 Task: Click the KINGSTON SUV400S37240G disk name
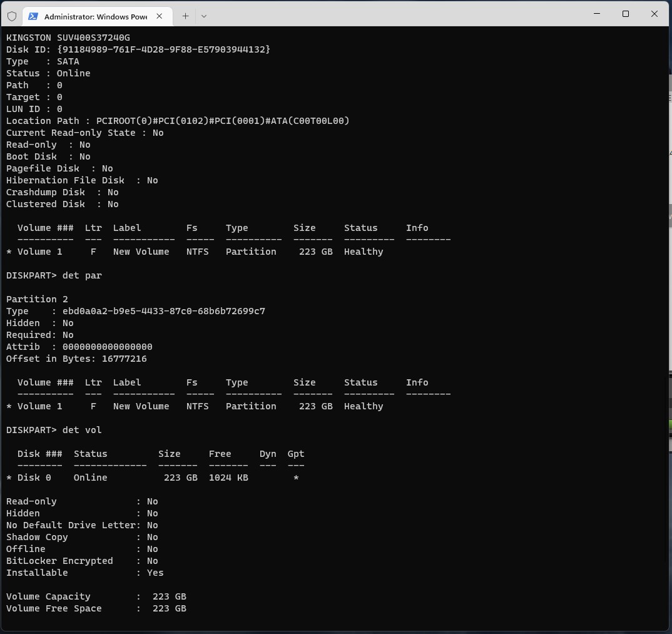pyautogui.click(x=68, y=38)
